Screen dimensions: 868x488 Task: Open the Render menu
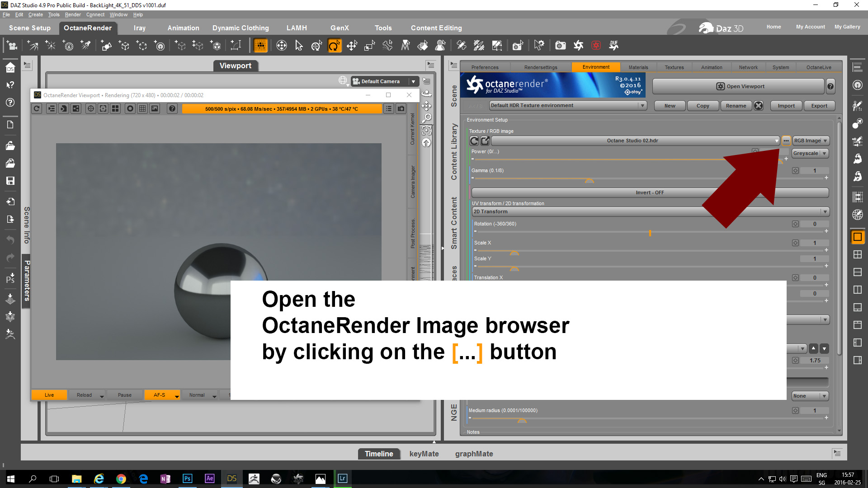[73, 14]
